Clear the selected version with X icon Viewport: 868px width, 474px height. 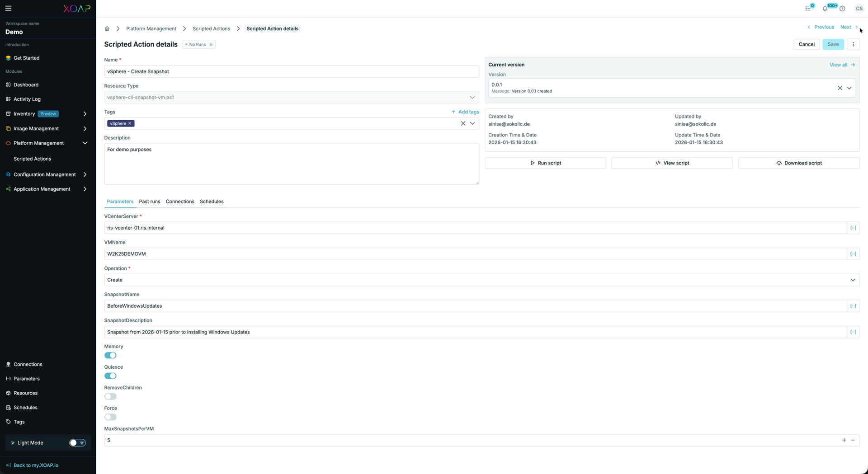click(840, 88)
